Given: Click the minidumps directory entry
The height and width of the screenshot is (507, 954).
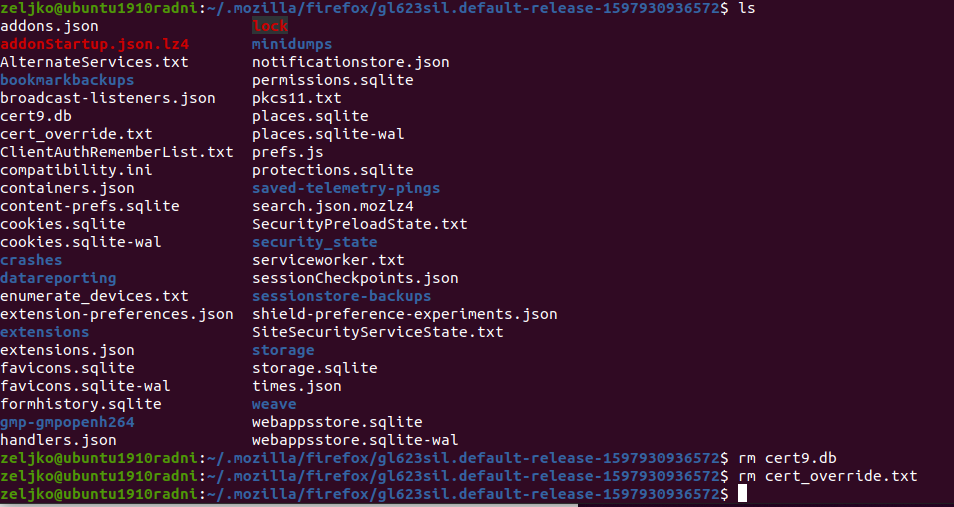Looking at the screenshot, I should click(292, 44).
